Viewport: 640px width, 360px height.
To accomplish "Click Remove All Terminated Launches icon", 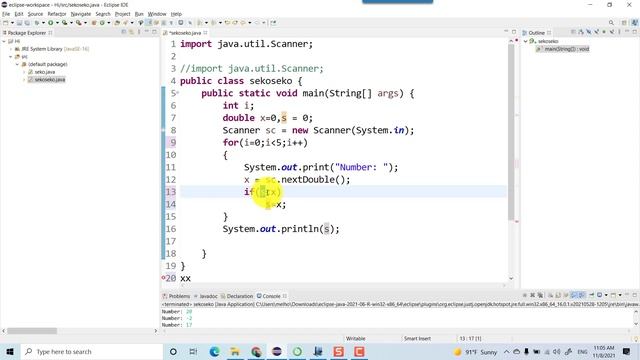I will tap(540, 295).
